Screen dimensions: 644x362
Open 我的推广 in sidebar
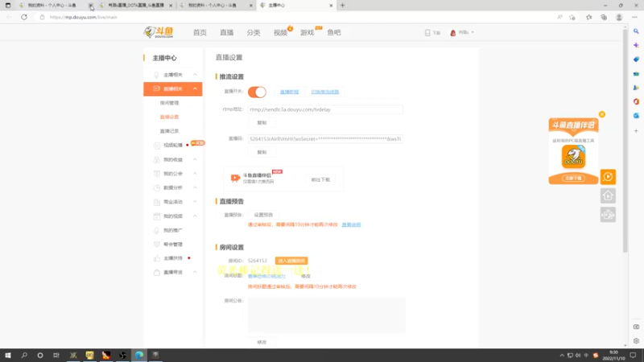click(173, 230)
